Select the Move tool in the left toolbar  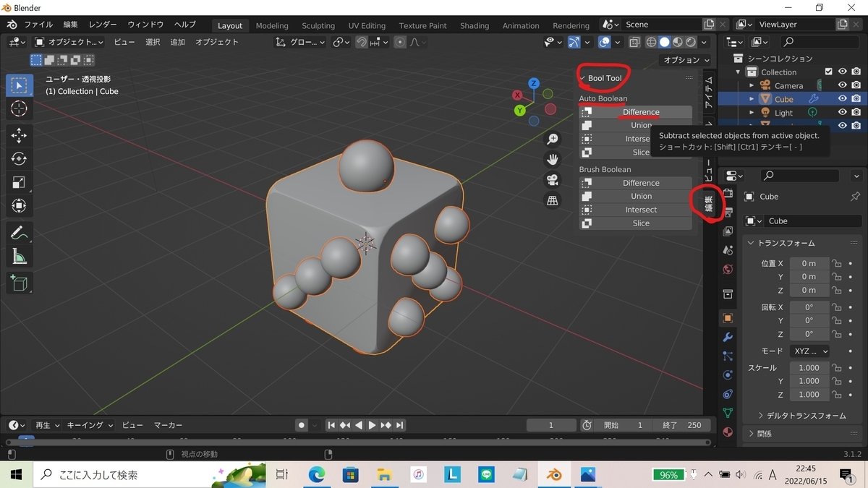(x=19, y=135)
